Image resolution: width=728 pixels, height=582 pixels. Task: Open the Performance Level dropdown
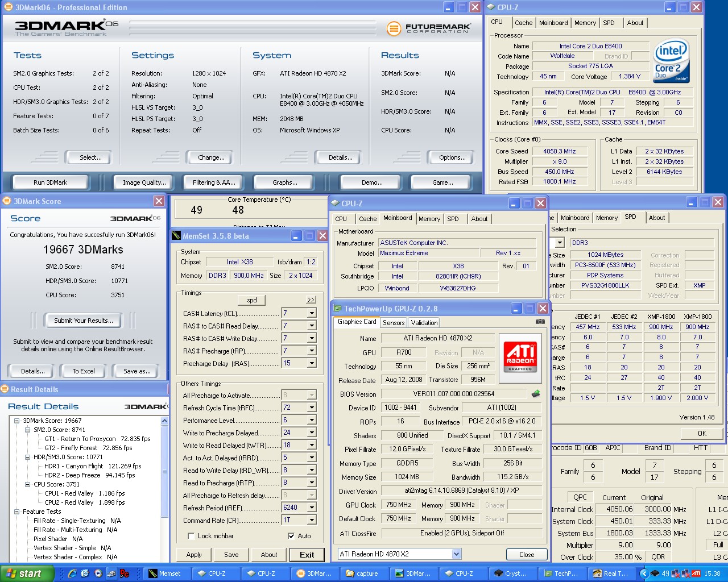(x=312, y=420)
